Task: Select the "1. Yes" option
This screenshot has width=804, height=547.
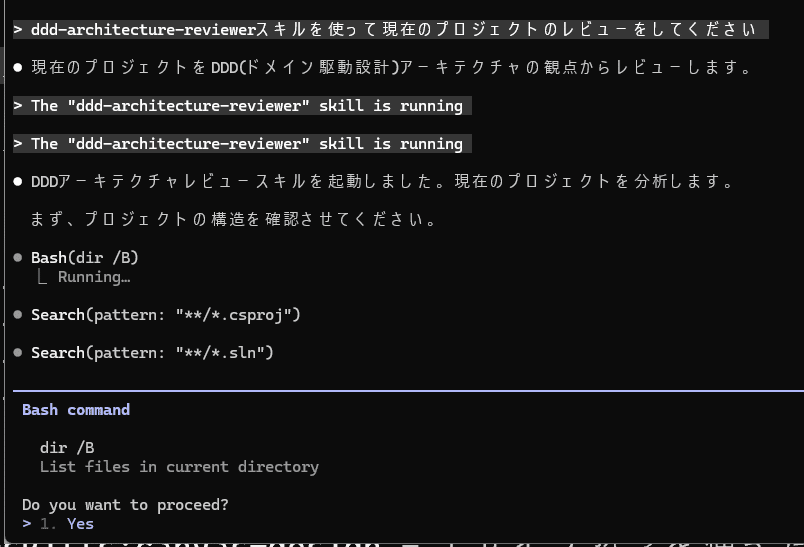Action: tap(69, 523)
